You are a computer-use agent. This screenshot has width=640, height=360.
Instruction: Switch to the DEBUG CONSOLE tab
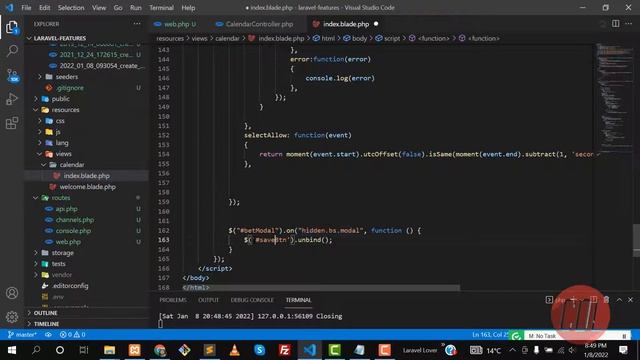click(252, 300)
